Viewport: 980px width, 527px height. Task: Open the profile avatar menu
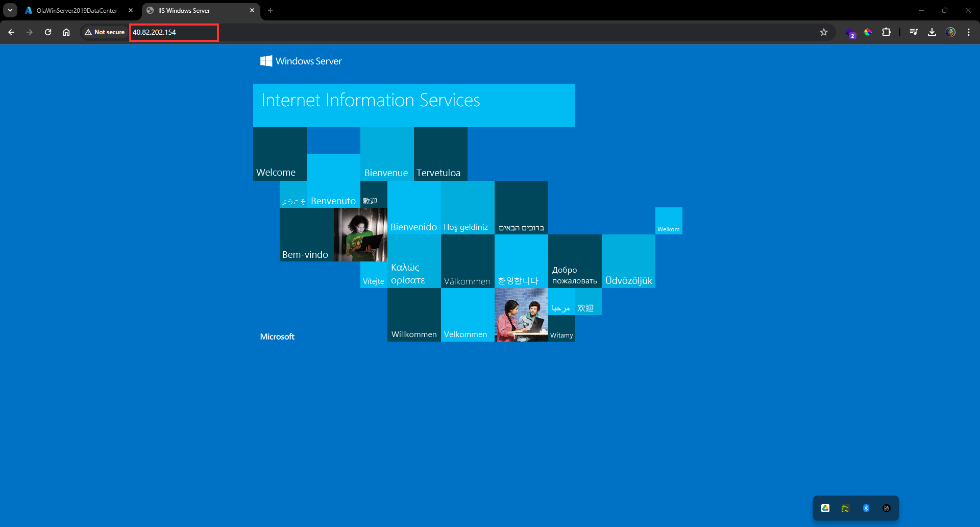coord(950,32)
